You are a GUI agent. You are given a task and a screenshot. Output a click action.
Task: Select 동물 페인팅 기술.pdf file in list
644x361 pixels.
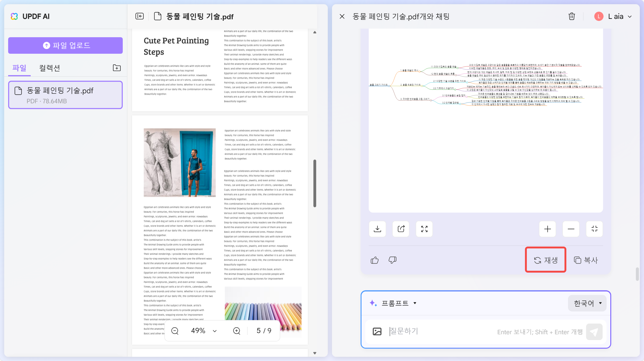pyautogui.click(x=66, y=95)
